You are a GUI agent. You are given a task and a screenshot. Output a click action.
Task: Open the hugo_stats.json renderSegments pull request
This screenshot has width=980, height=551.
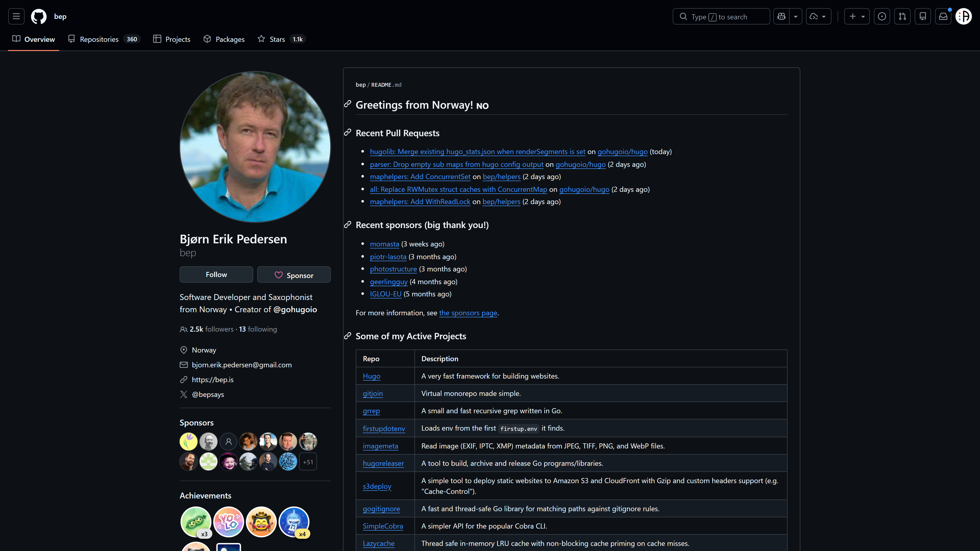[x=477, y=151]
